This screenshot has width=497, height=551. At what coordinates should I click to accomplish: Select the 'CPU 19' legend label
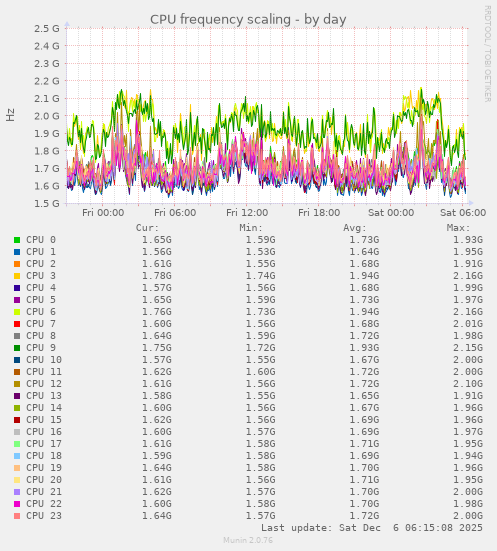(x=44, y=468)
